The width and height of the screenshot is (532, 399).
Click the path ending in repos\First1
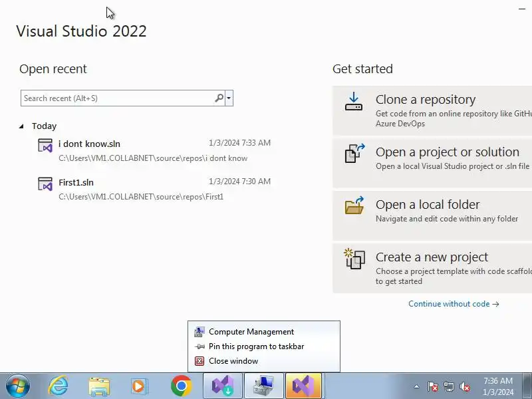(141, 197)
